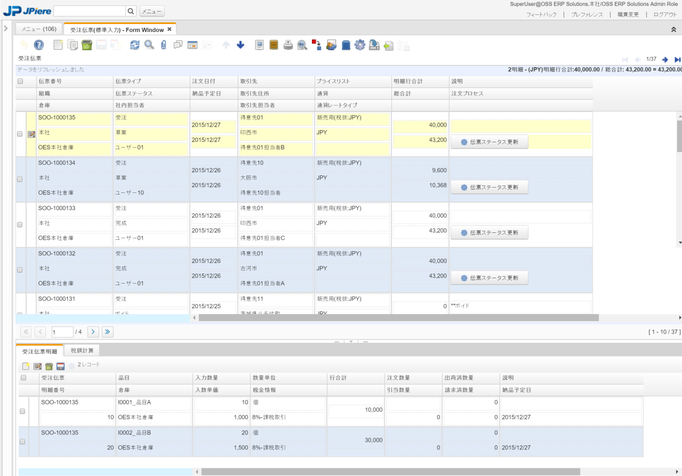The height and width of the screenshot is (476, 682).
Task: Check the detail line I0001_品目A checkbox
Action: coord(23,411)
